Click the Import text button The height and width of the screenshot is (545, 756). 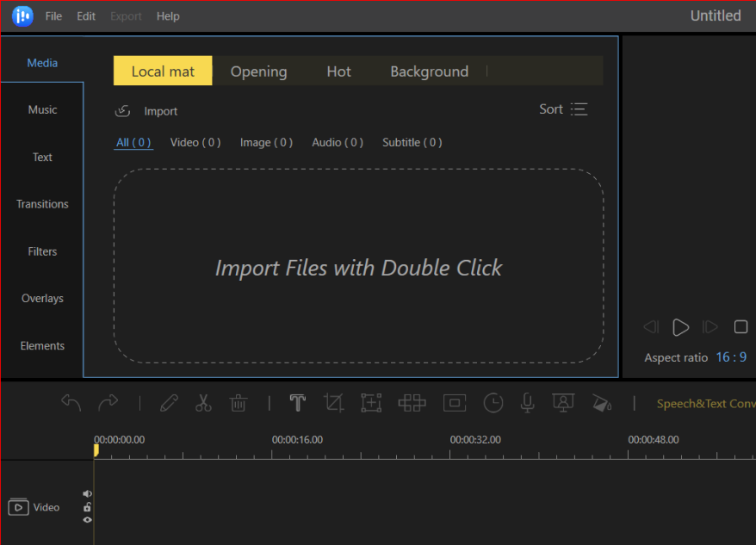tap(161, 111)
